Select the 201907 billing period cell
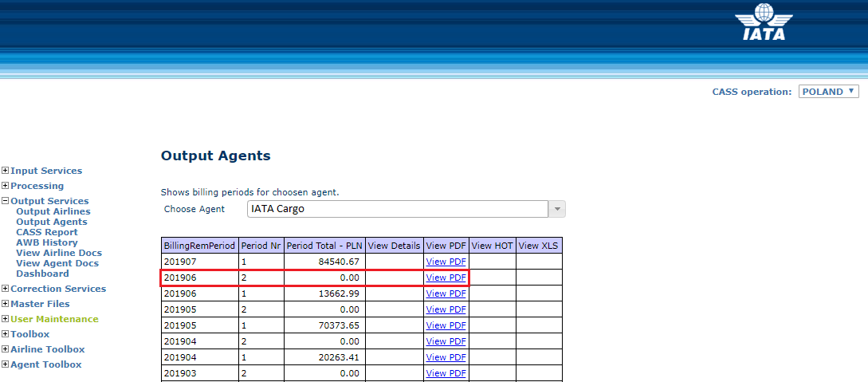Viewport: 868px width, 382px height. [200, 262]
